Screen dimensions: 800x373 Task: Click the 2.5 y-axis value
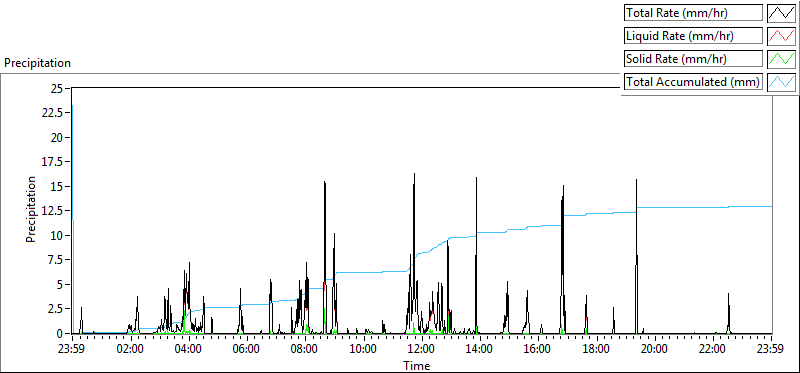point(55,309)
